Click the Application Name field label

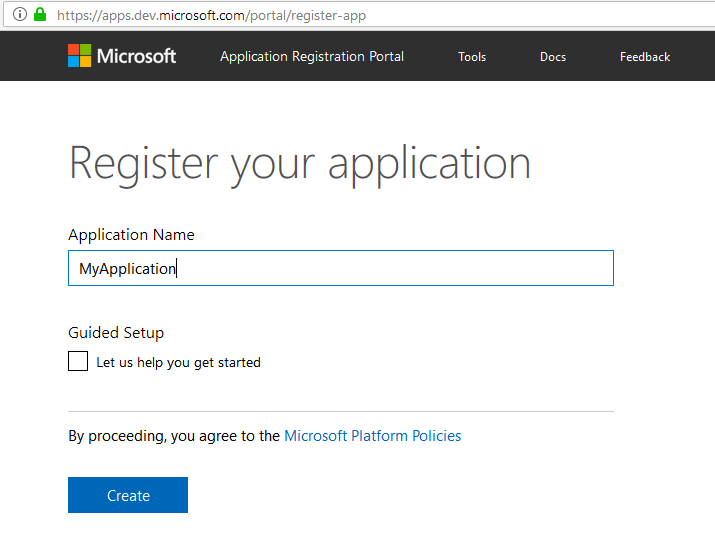[131, 234]
